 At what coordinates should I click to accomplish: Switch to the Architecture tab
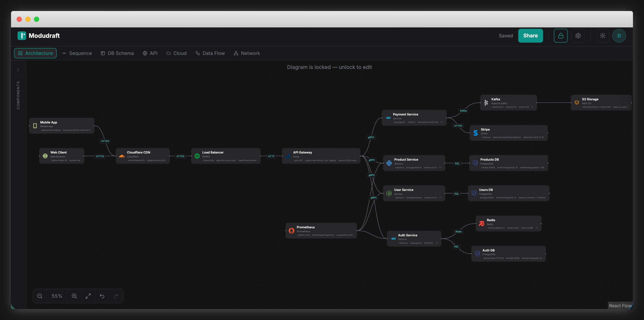point(35,53)
